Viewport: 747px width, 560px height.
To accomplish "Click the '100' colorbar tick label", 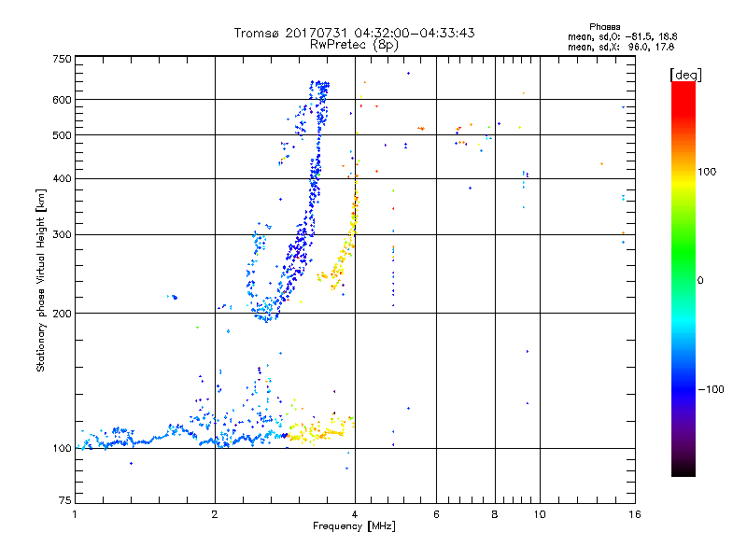I will click(707, 172).
